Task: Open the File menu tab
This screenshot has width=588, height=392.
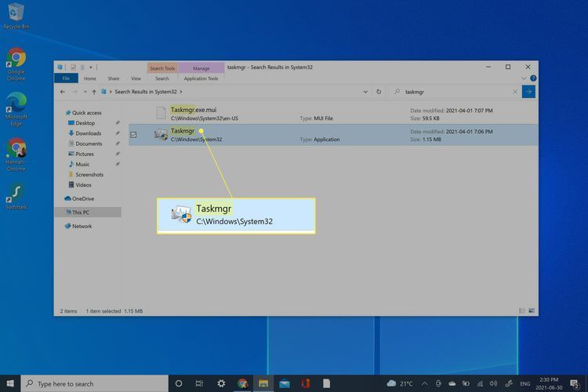Action: click(x=67, y=78)
